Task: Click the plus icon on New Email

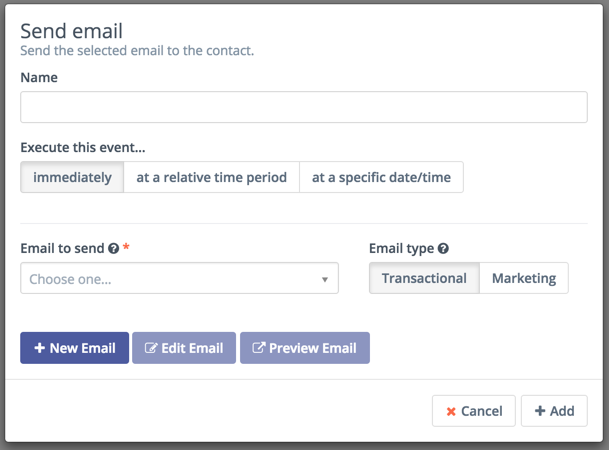Action: pos(39,348)
